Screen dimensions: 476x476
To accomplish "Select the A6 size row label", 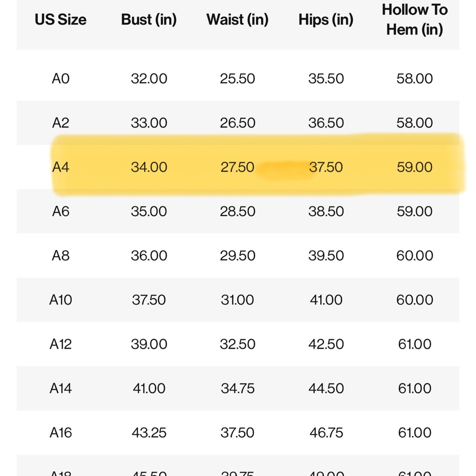I will (x=61, y=211).
